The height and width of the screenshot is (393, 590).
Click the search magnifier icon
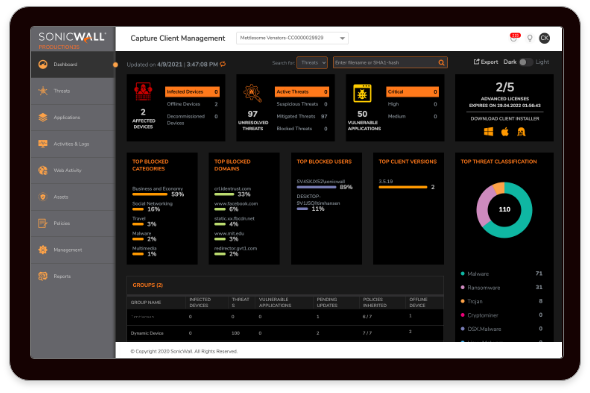(441, 62)
